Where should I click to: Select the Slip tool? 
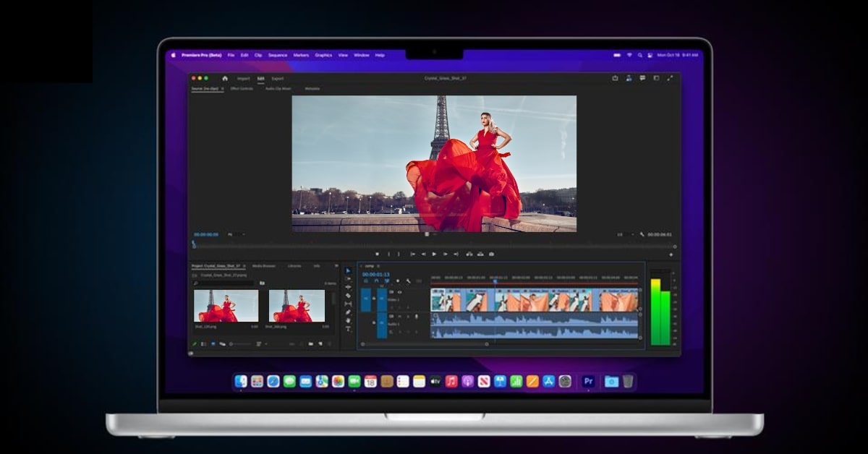pyautogui.click(x=348, y=304)
